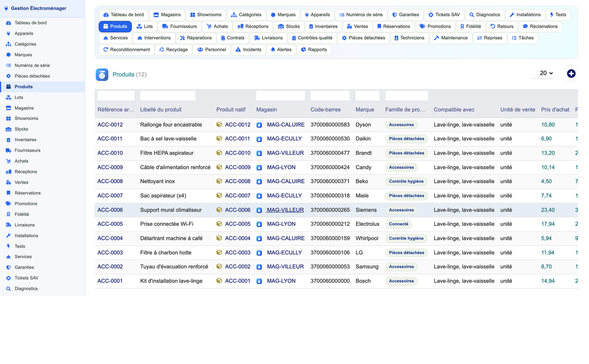This screenshot has height=364, width=589.
Task: Open the Magasins tab in top navigation
Action: (167, 15)
